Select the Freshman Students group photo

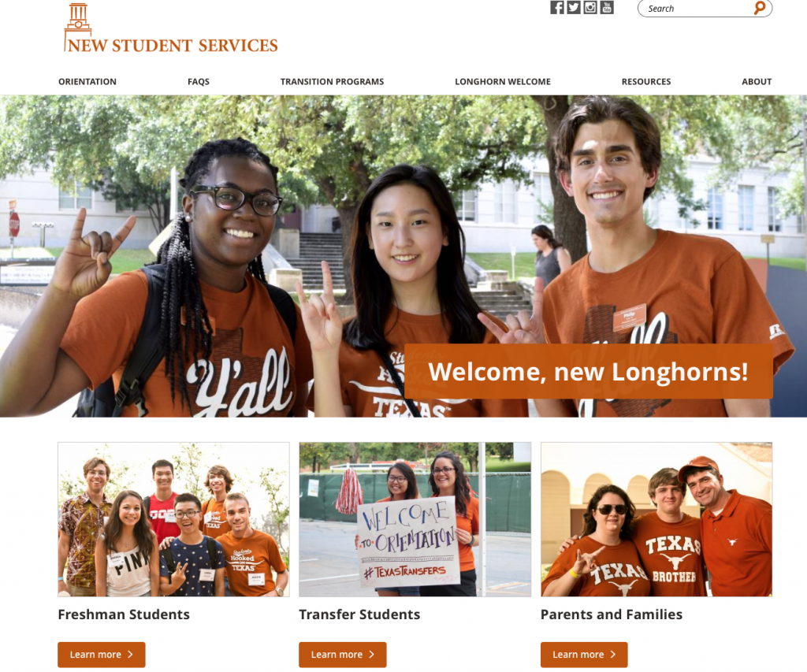[173, 519]
